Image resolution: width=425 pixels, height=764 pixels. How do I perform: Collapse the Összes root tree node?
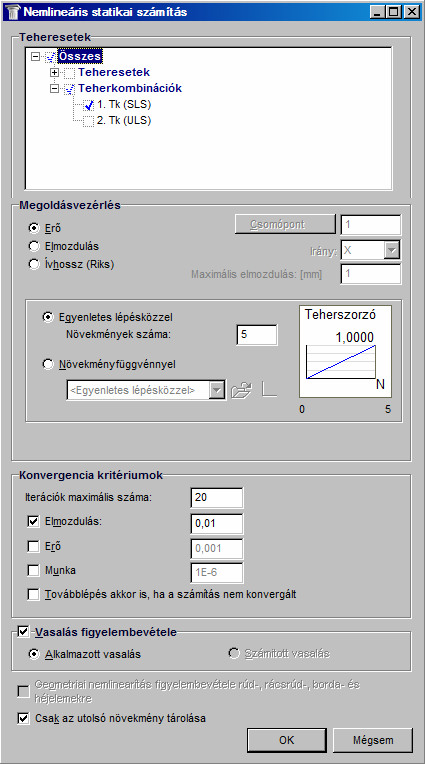pyautogui.click(x=35, y=57)
